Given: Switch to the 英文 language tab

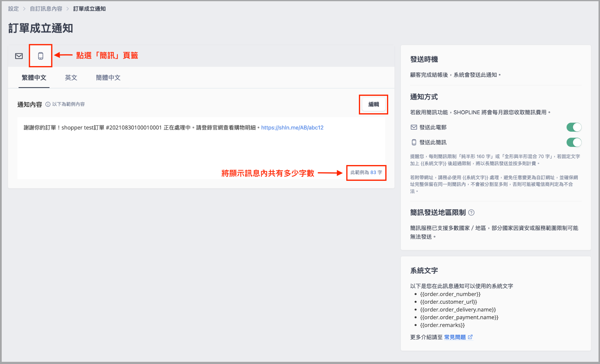Looking at the screenshot, I should 71,78.
